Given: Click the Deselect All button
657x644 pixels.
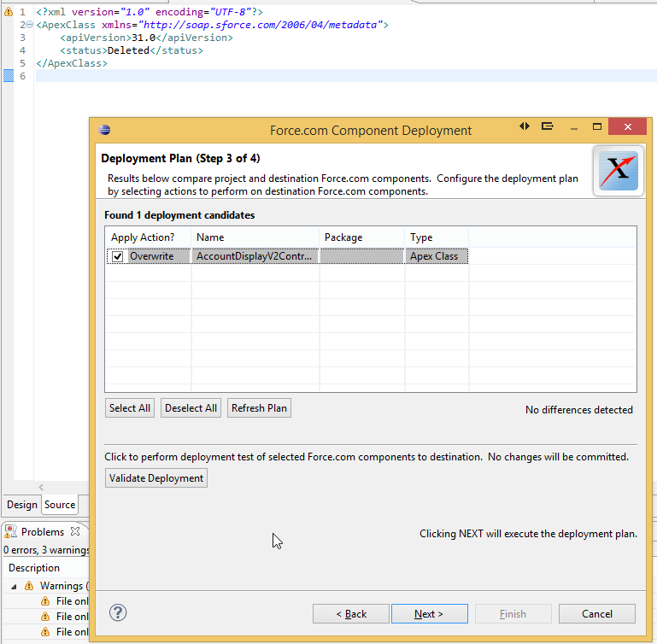Looking at the screenshot, I should coord(191,408).
